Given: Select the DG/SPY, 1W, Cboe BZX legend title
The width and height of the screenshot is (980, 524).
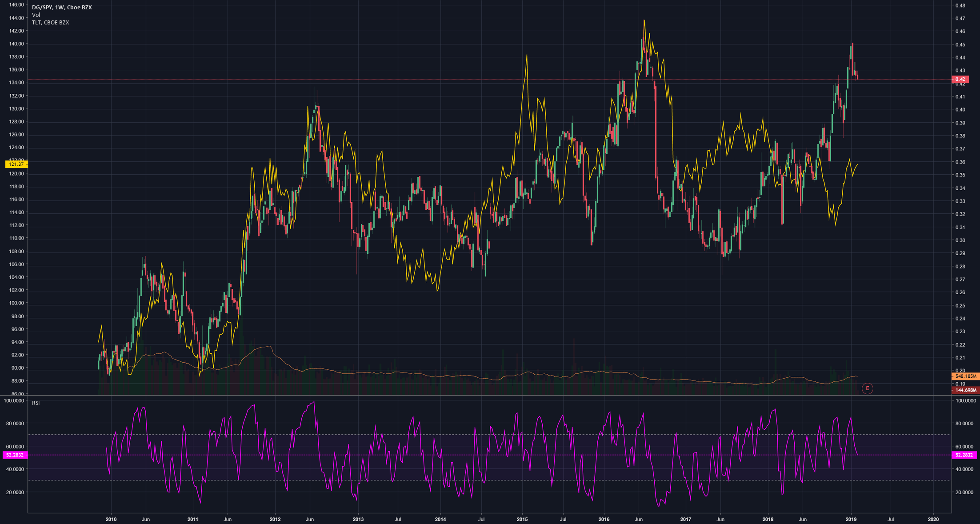Looking at the screenshot, I should pos(61,7).
